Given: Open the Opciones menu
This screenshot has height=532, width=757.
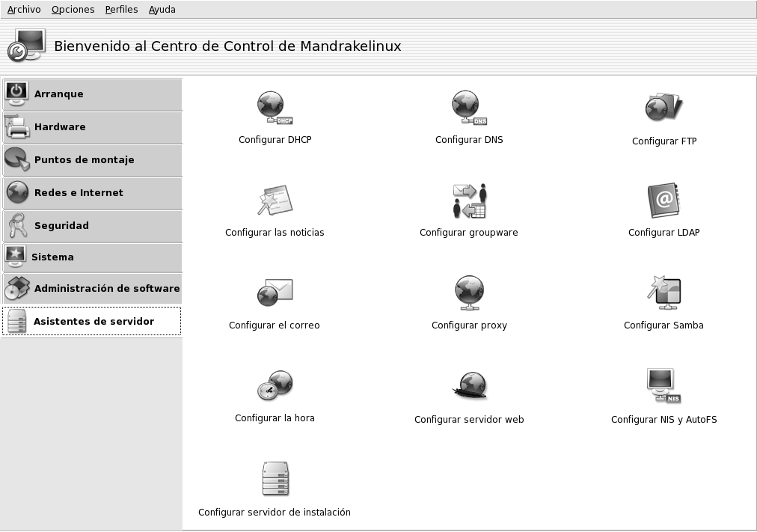Looking at the screenshot, I should pos(73,9).
